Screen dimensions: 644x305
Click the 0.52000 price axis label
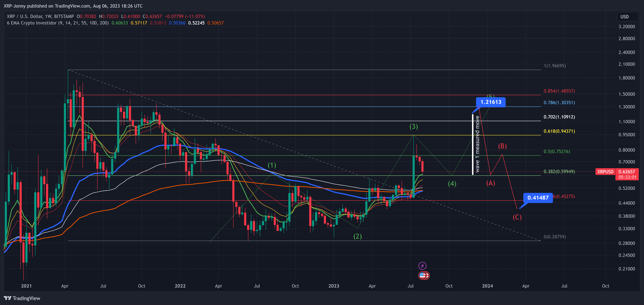tap(627, 188)
